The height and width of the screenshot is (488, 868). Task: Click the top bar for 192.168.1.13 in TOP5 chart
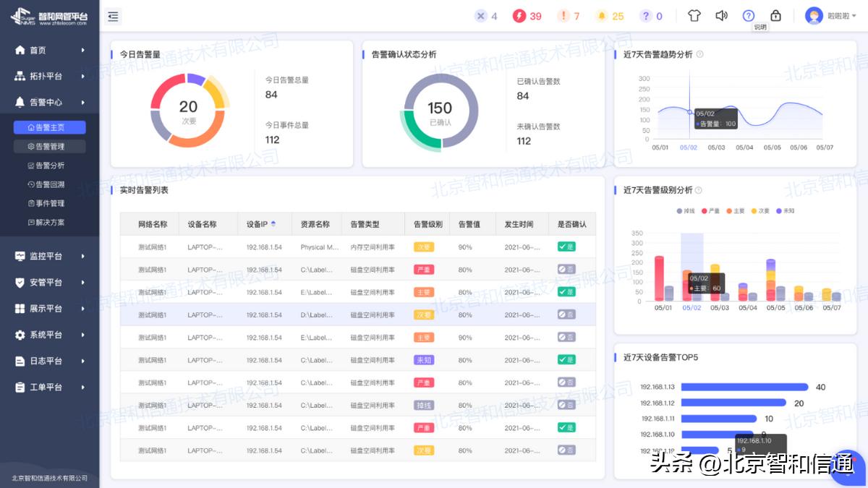pyautogui.click(x=745, y=387)
